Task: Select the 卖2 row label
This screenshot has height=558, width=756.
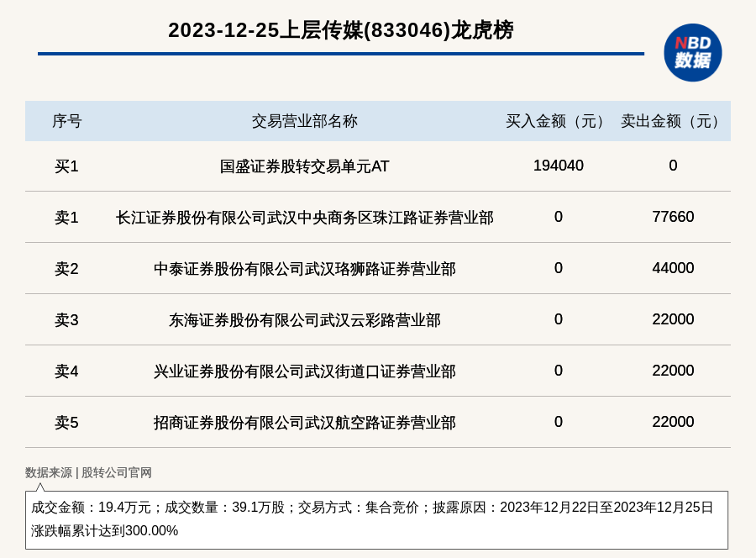Action: pos(66,269)
